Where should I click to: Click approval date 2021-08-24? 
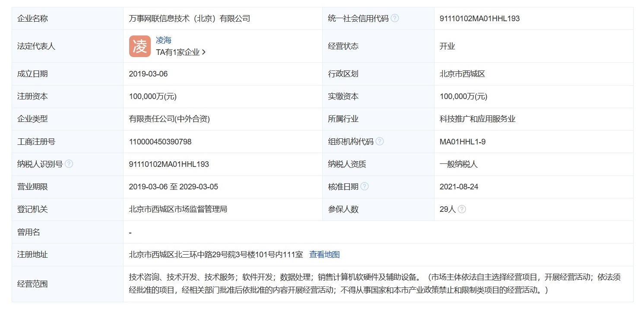[459, 187]
